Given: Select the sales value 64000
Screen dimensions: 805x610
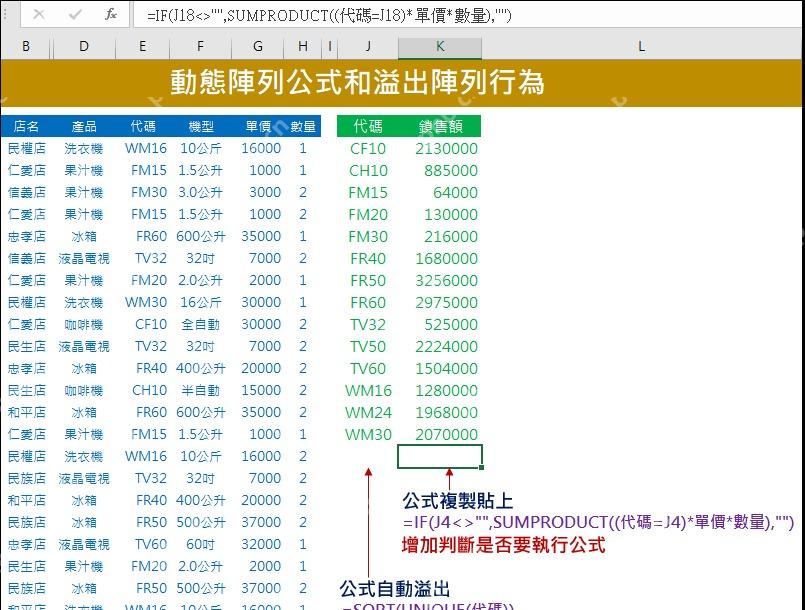Looking at the screenshot, I should [x=455, y=193].
